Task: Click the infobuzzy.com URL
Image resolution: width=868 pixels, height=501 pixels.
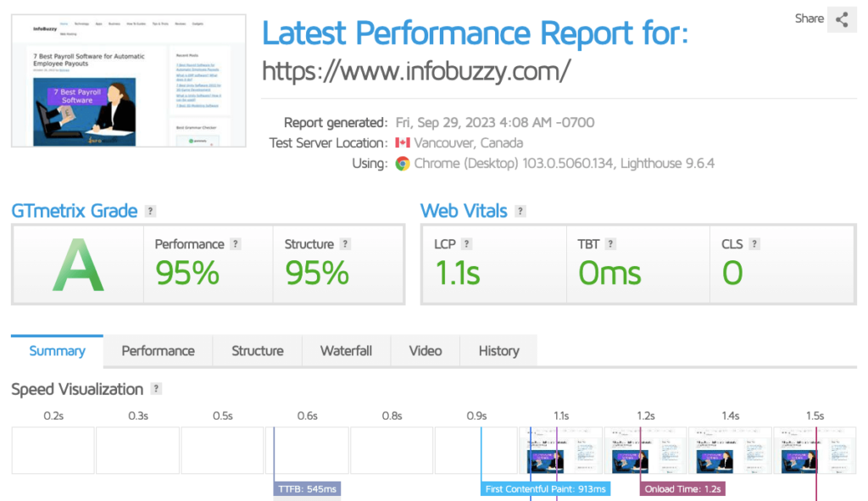Action: click(x=416, y=71)
